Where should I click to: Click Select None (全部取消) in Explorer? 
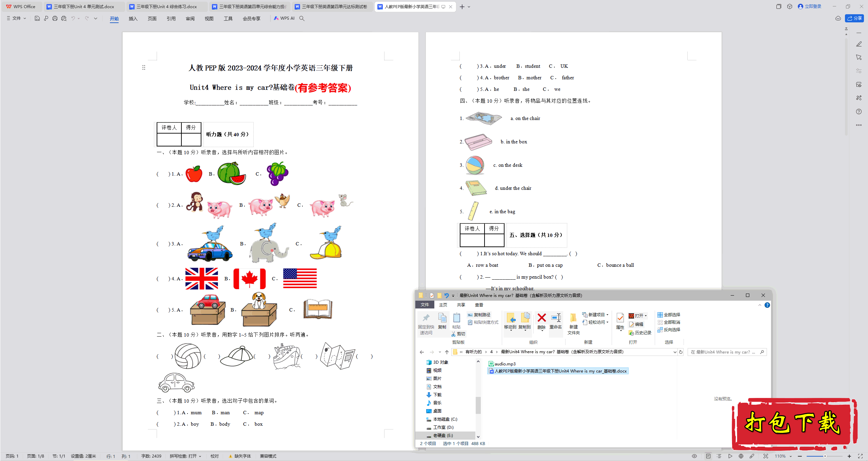pos(669,322)
